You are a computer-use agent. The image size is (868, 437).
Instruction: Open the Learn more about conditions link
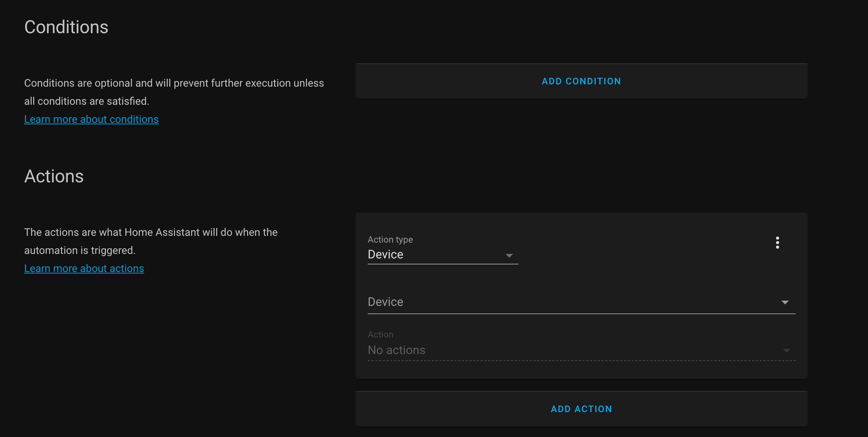click(x=91, y=119)
